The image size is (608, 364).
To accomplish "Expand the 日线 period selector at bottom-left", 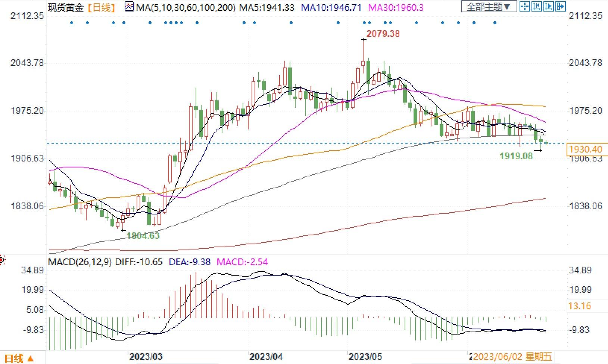I will [19, 358].
